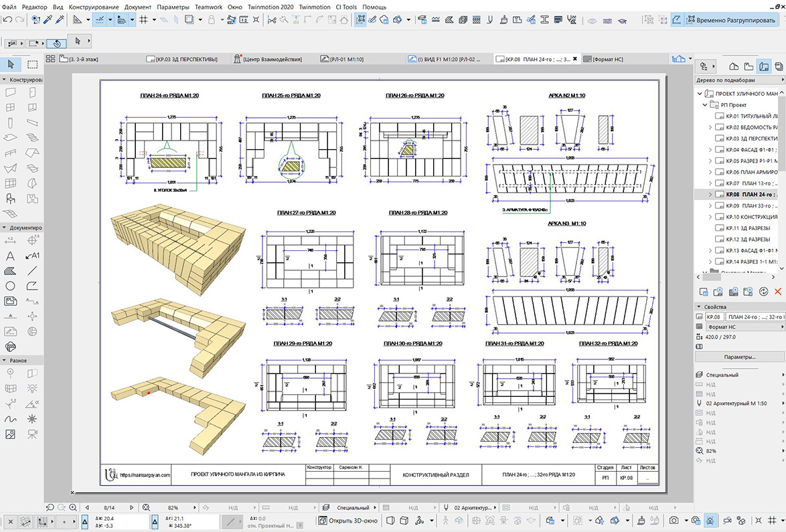Toggle the highlighted home button in bottom toolbar
Viewport: 786px width, 532px height.
pos(710,521)
